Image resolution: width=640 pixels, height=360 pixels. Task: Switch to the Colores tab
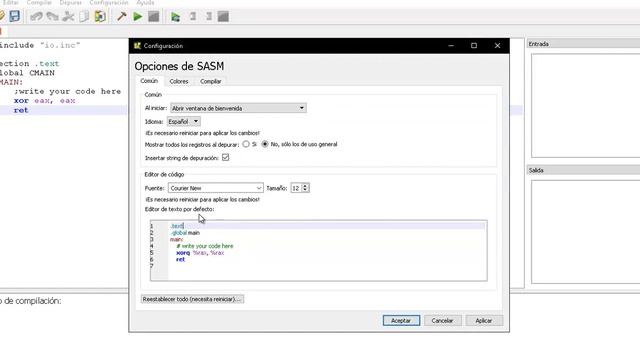coord(179,81)
